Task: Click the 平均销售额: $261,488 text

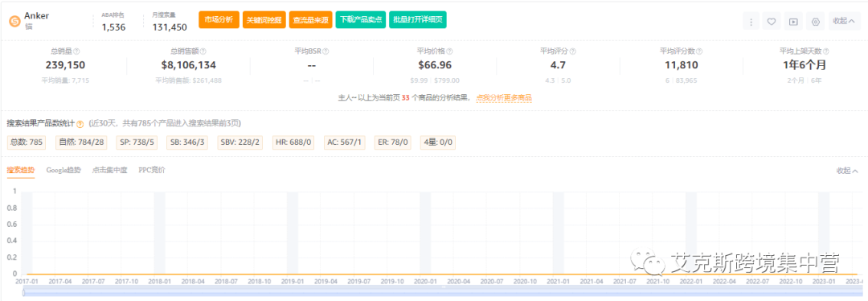Action: (x=188, y=80)
